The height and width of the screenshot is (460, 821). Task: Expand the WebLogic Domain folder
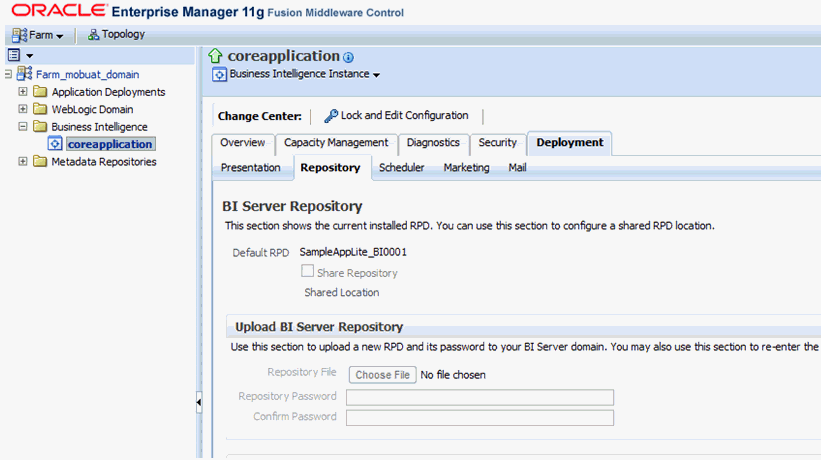(x=23, y=109)
